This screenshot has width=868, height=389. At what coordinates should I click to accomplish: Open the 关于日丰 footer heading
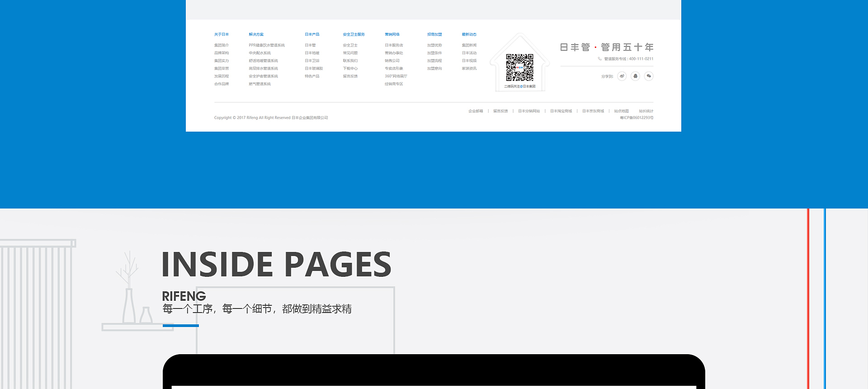(222, 34)
